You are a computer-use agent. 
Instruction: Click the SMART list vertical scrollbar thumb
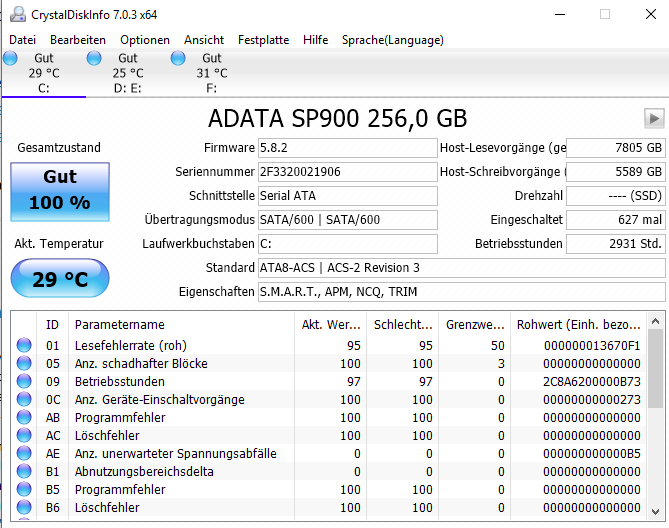pyautogui.click(x=656, y=368)
